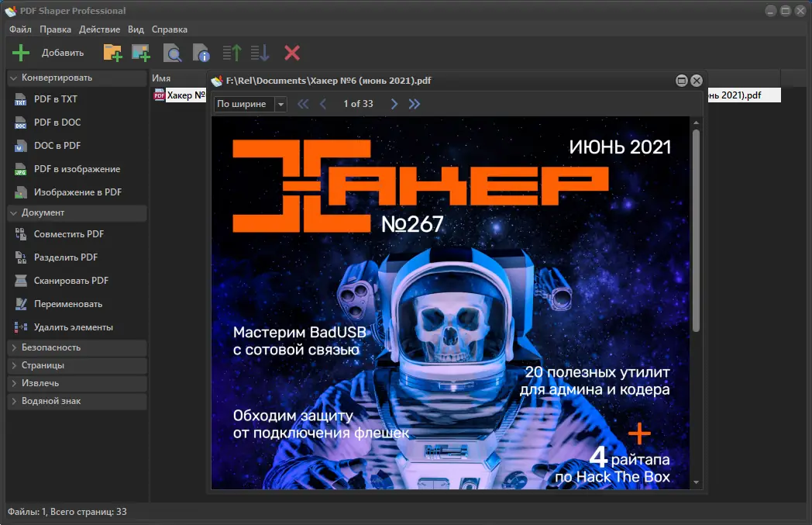Collapse the 'Конвертировать' section

pyautogui.click(x=57, y=78)
